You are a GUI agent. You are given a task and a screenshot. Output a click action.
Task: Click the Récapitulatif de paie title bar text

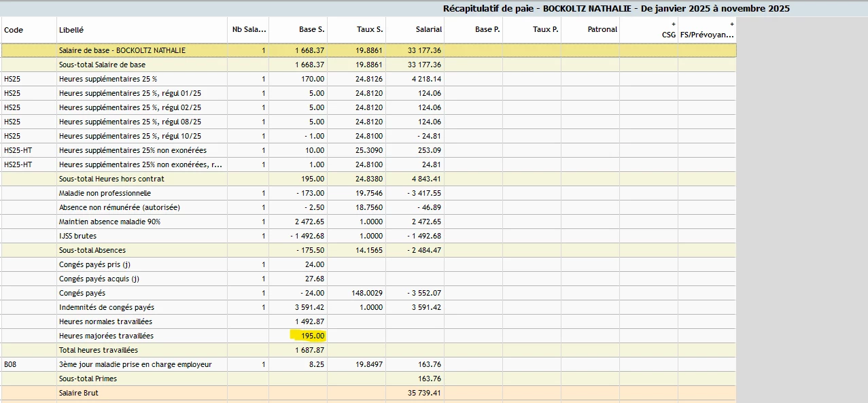616,9
